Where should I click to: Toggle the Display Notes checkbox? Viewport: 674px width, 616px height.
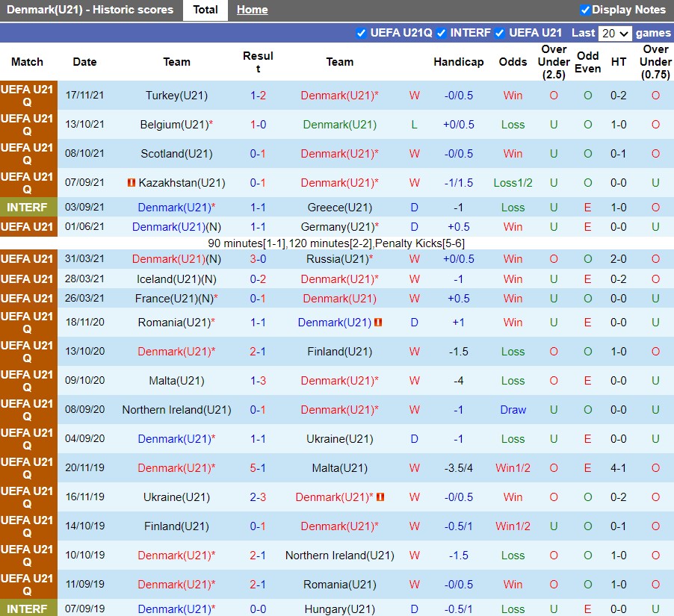(x=585, y=10)
